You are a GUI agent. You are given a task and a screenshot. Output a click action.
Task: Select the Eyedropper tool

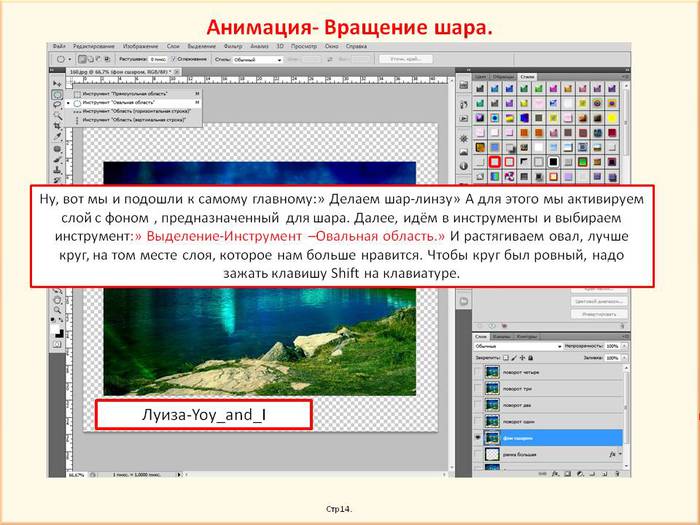[x=57, y=137]
